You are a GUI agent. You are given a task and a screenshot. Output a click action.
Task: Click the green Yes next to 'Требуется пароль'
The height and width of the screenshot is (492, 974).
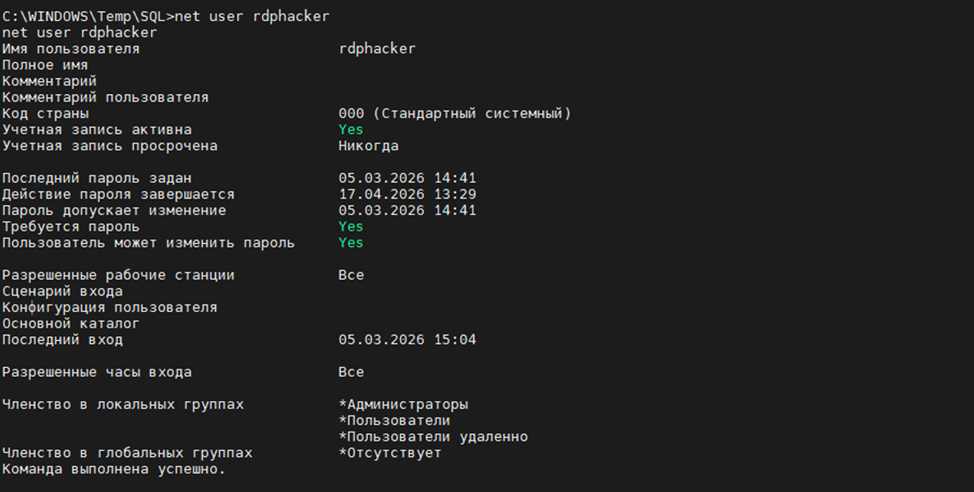pos(351,226)
